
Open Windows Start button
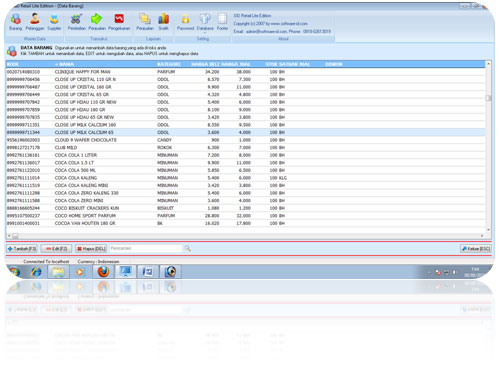pos(14,272)
